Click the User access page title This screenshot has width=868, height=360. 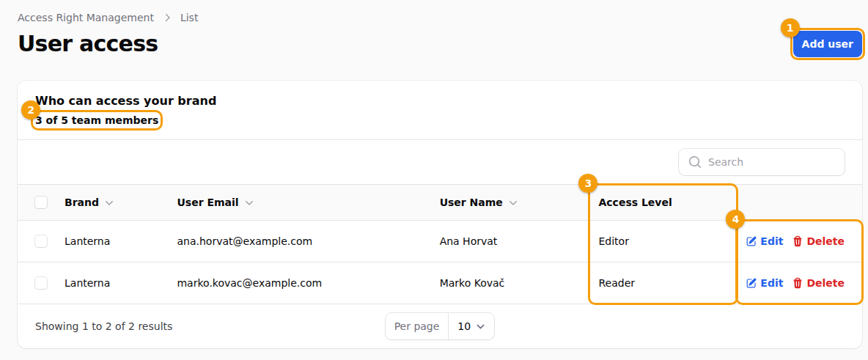click(88, 43)
